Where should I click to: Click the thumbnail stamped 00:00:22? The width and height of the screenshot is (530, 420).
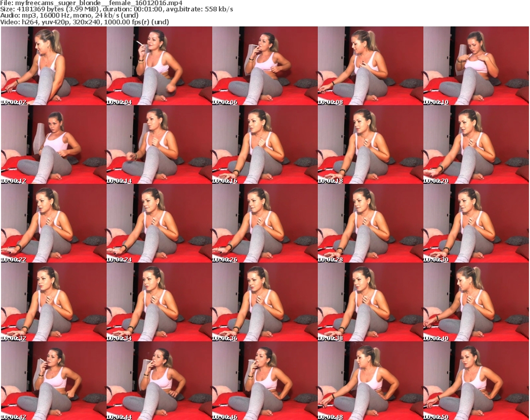[54, 223]
